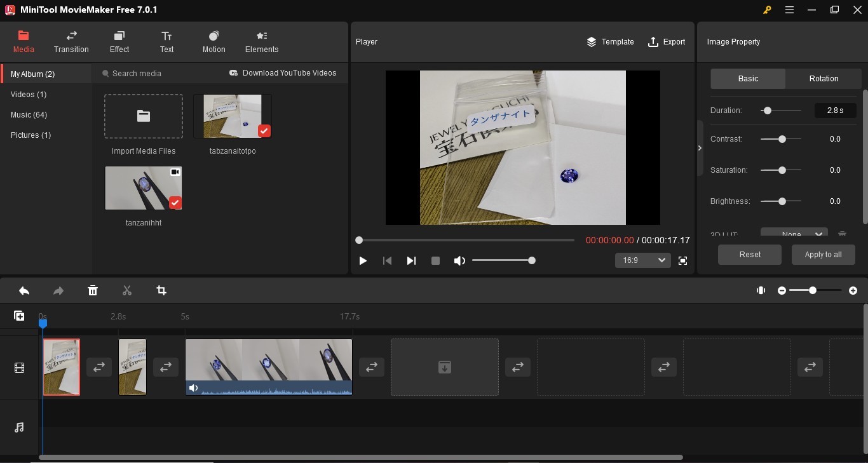Image resolution: width=868 pixels, height=463 pixels.
Task: Switch to the Rotation tab
Action: click(x=824, y=79)
